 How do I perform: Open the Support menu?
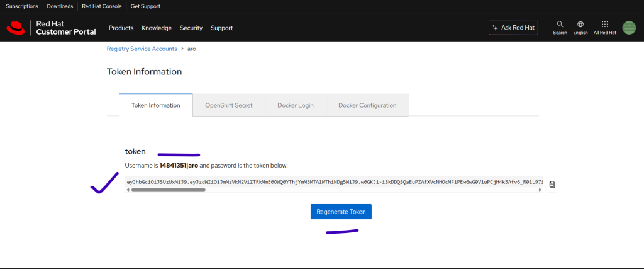(221, 28)
